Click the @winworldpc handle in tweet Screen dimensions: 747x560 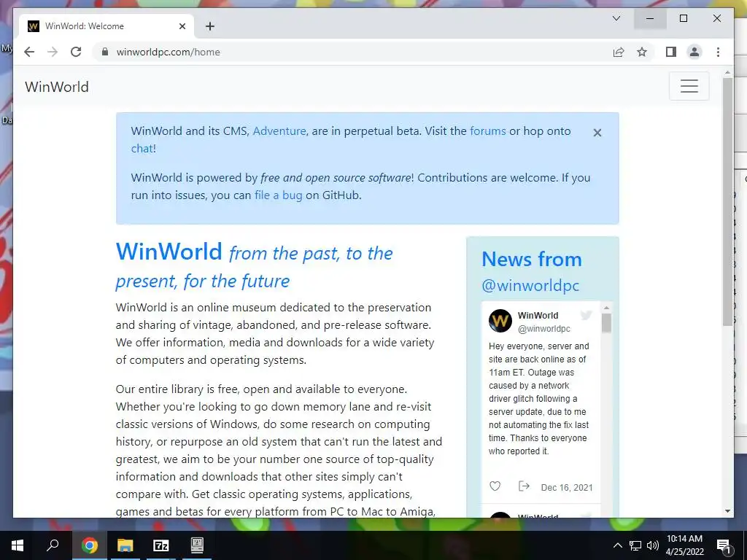[544, 329]
